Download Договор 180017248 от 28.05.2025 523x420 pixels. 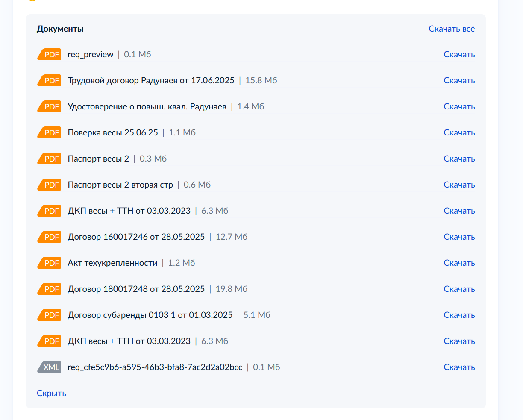[x=459, y=289]
